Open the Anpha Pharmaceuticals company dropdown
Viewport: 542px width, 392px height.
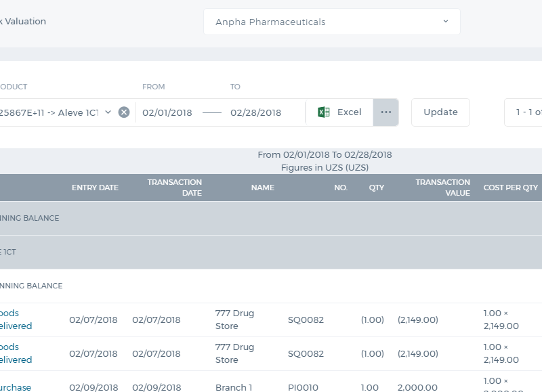(x=332, y=22)
